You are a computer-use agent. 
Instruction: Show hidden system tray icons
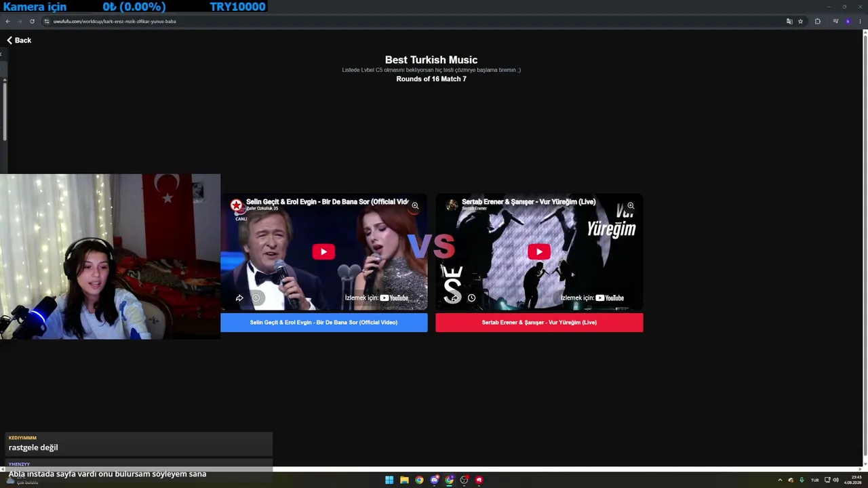[780, 480]
